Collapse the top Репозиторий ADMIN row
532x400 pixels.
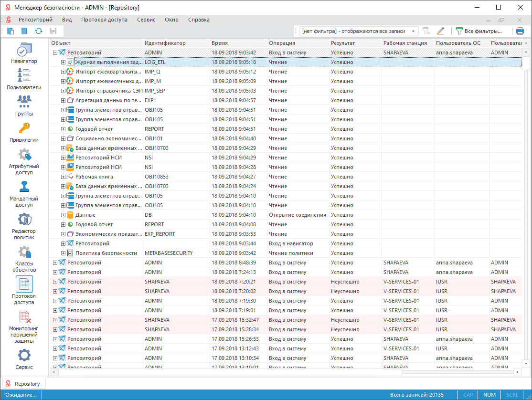click(x=55, y=53)
